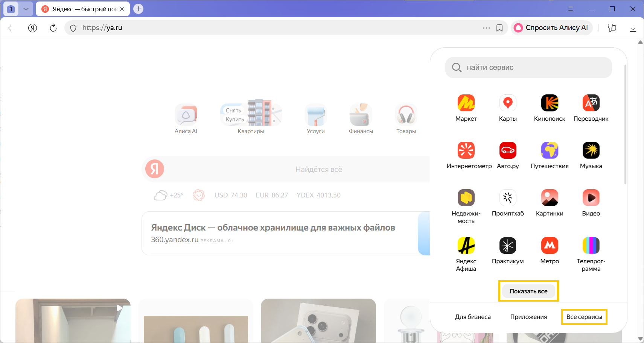Focus the найти сервис search field
This screenshot has width=644, height=343.
click(528, 68)
